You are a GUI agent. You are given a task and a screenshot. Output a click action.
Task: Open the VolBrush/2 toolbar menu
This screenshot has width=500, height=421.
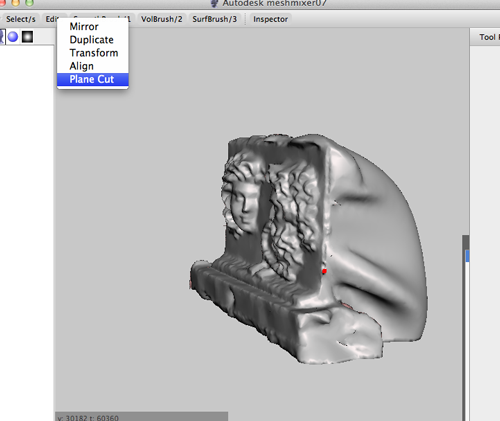(162, 19)
